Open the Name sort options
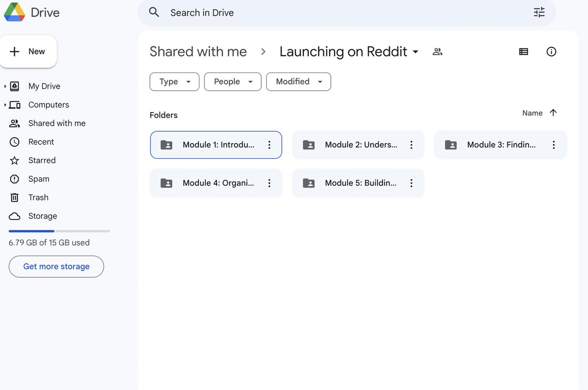This screenshot has height=390, width=588. (532, 113)
